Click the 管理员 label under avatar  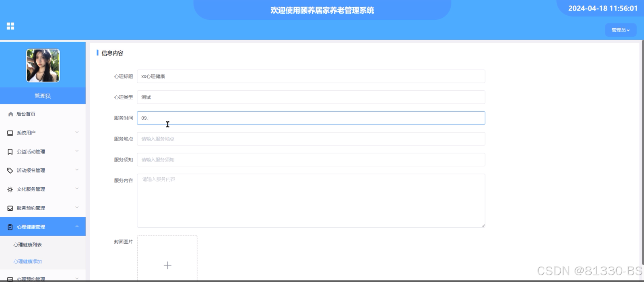[x=43, y=96]
